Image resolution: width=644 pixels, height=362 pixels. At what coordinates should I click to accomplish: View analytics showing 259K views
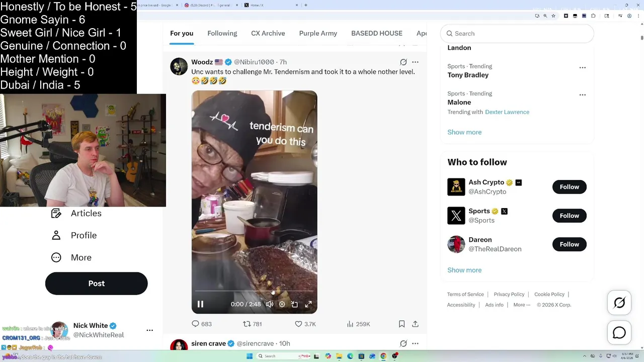[358, 324]
